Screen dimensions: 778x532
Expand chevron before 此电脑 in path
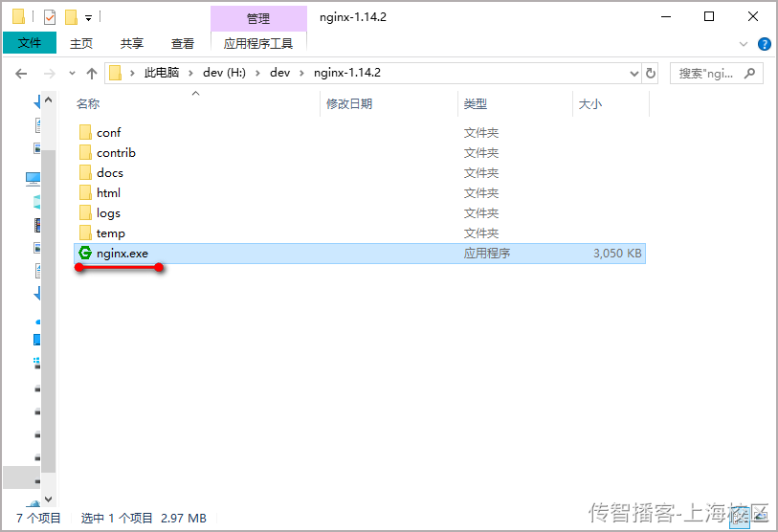tap(132, 73)
